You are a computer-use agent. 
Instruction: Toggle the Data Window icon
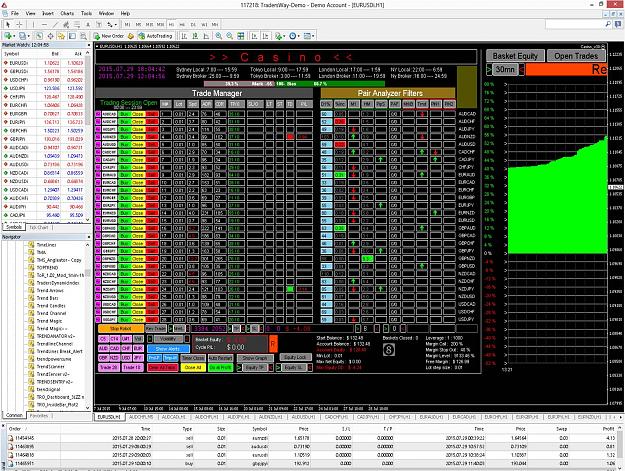[50, 36]
